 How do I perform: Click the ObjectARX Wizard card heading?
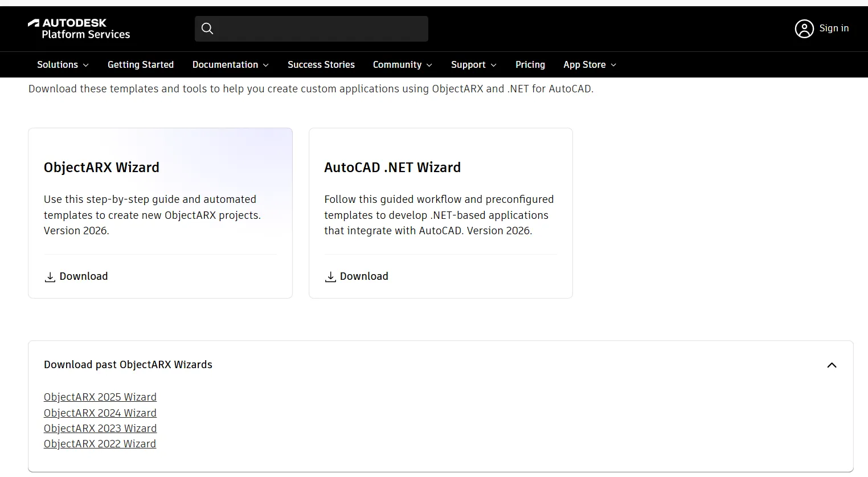[101, 168]
